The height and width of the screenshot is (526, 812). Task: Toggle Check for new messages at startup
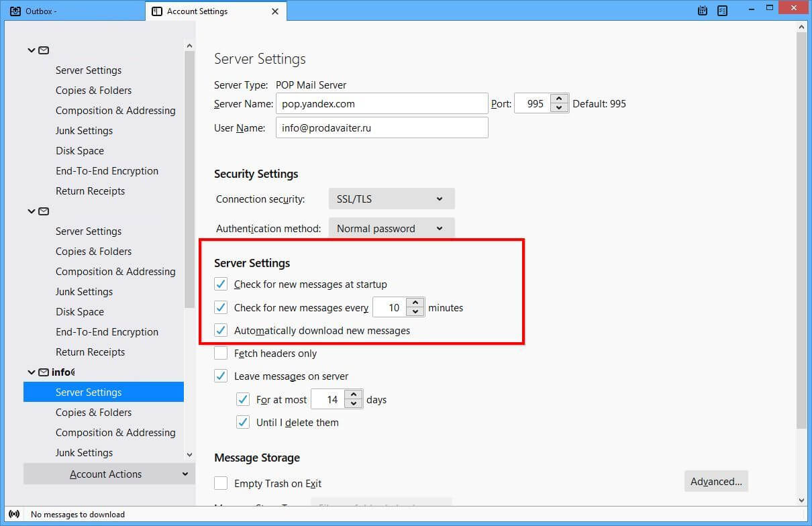221,284
